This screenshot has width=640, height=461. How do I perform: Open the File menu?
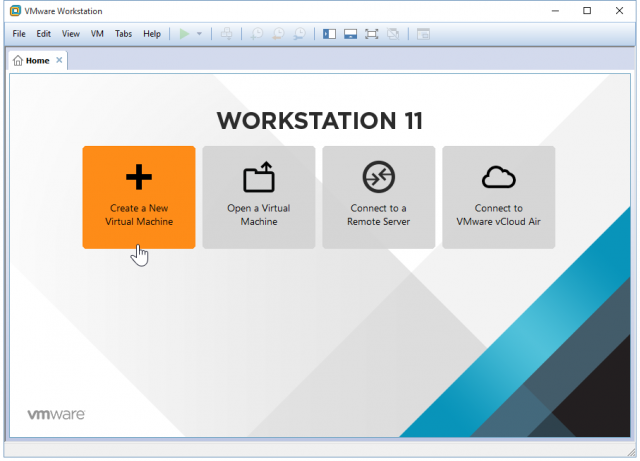coord(19,33)
